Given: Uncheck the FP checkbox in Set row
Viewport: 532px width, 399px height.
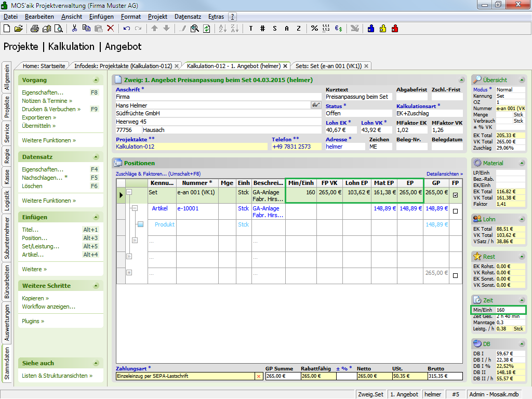Looking at the screenshot, I should coord(456,195).
